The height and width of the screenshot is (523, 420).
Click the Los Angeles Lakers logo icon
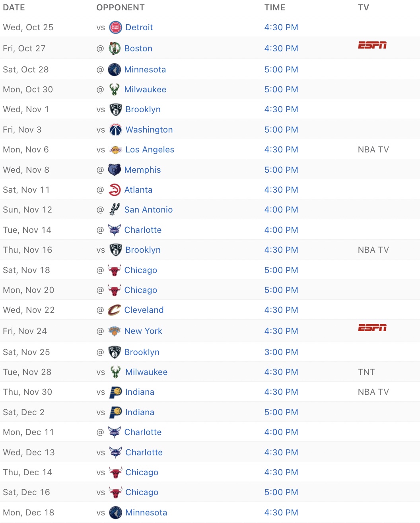pyautogui.click(x=115, y=150)
